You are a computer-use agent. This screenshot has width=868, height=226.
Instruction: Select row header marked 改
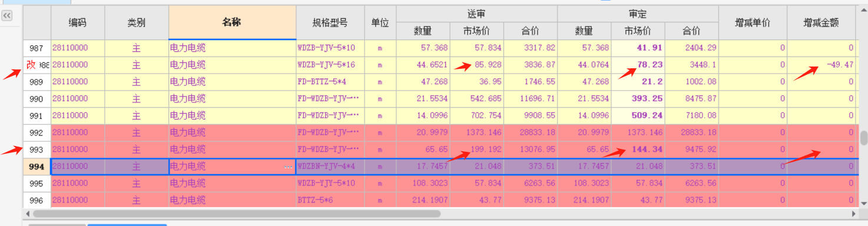coord(37,65)
